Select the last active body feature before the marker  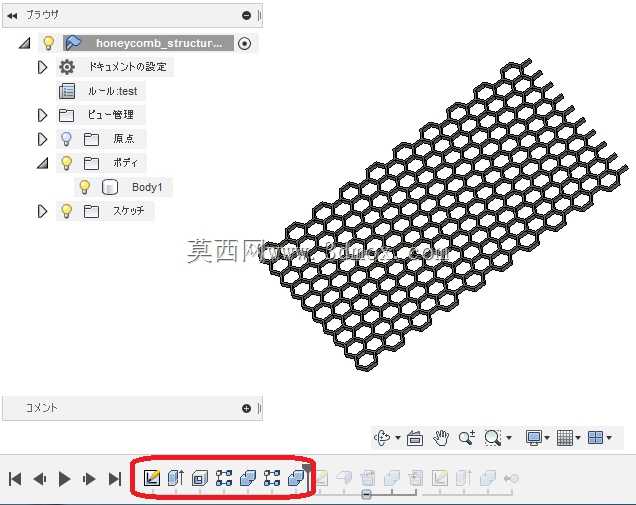pyautogui.click(x=296, y=478)
